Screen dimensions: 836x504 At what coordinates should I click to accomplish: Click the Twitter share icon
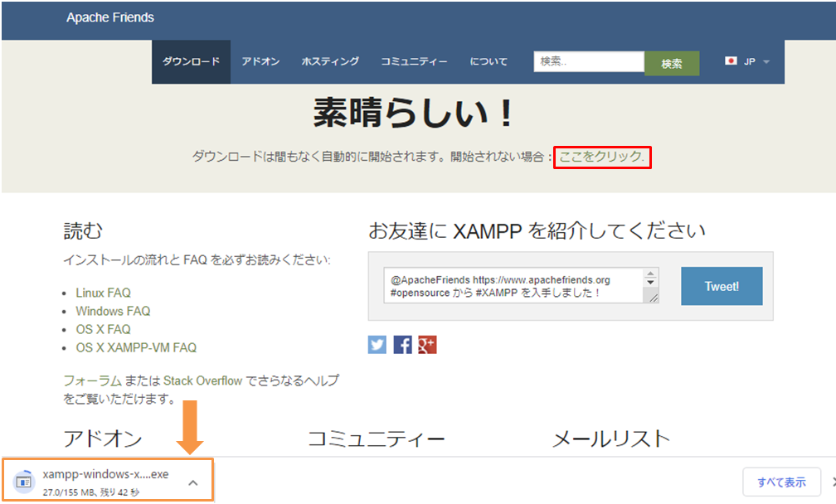pyautogui.click(x=377, y=345)
